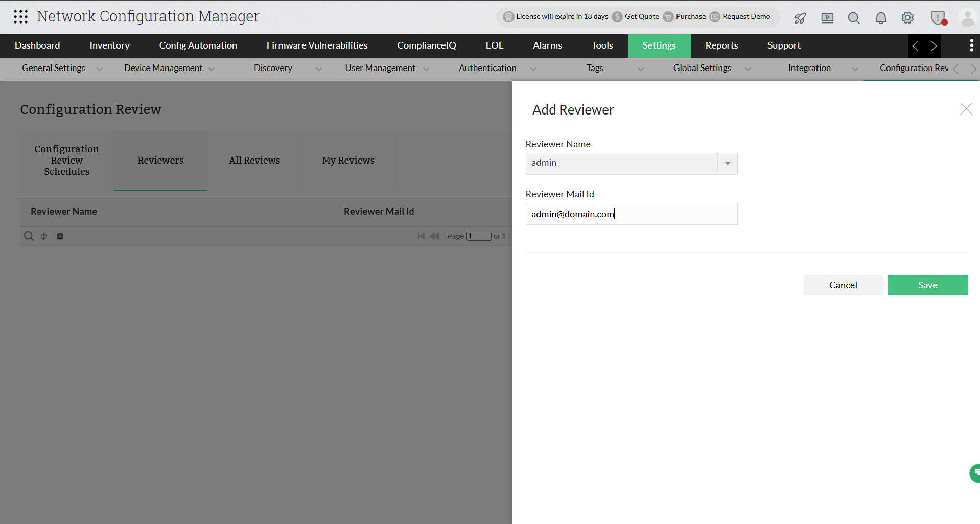Open the Reviewer Name dropdown

(631, 164)
